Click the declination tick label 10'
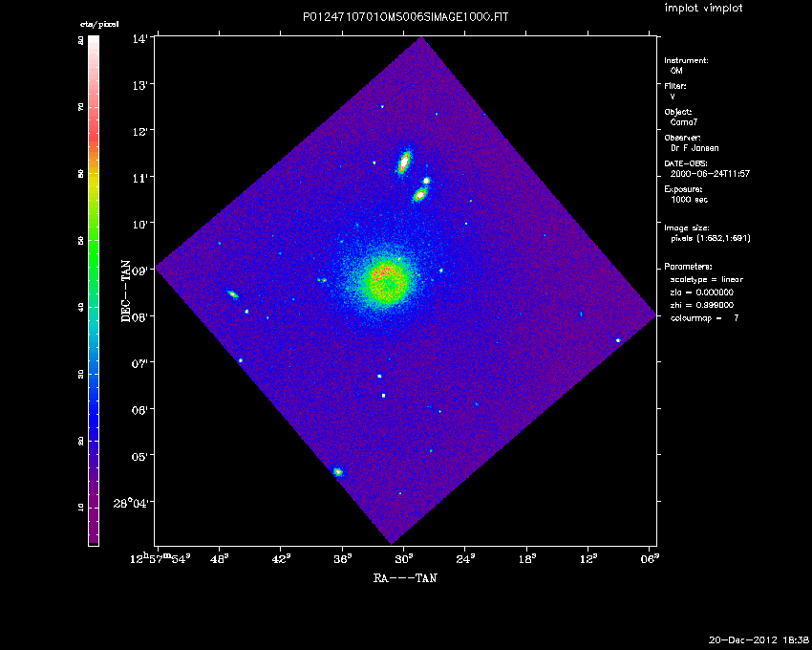The height and width of the screenshot is (650, 812). point(139,224)
